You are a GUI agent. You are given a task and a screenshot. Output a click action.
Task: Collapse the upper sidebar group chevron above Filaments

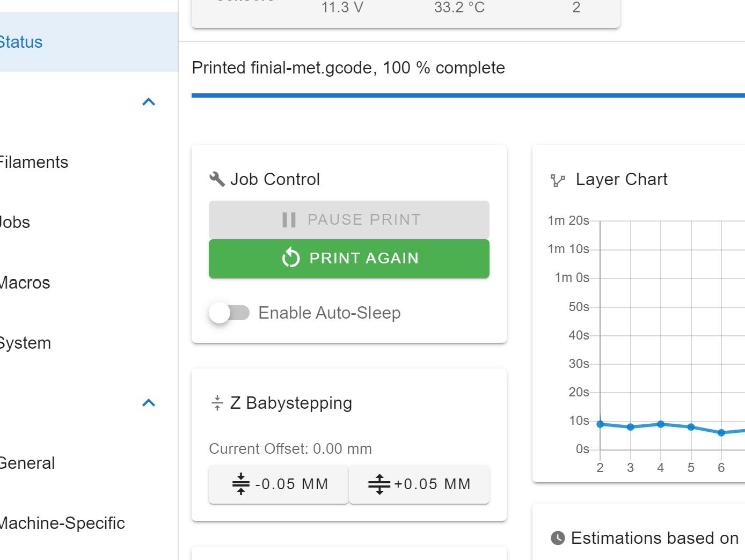coord(149,102)
